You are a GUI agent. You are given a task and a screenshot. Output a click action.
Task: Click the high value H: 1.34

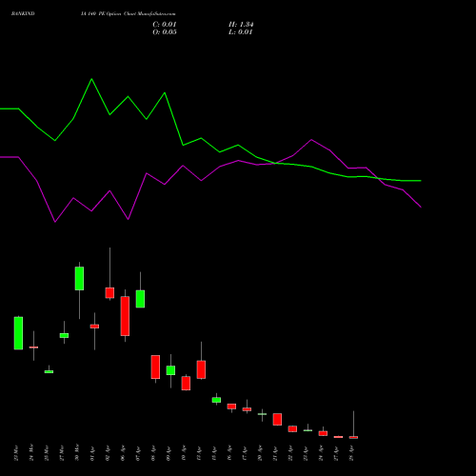click(x=241, y=25)
